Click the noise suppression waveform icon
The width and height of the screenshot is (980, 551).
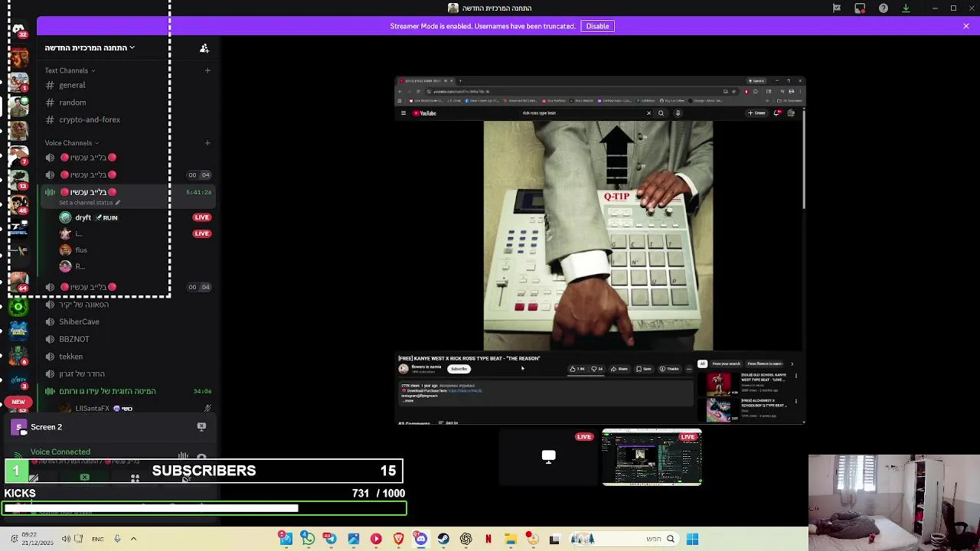pos(183,456)
